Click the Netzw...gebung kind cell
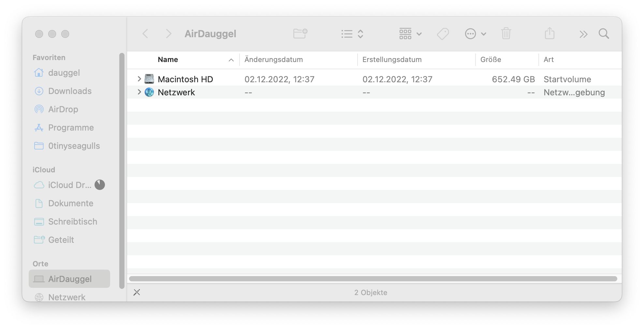Screen dimensions: 644x329 tap(574, 92)
